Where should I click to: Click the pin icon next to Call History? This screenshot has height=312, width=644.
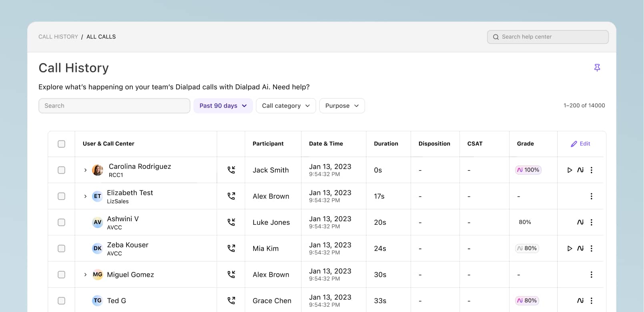597,68
